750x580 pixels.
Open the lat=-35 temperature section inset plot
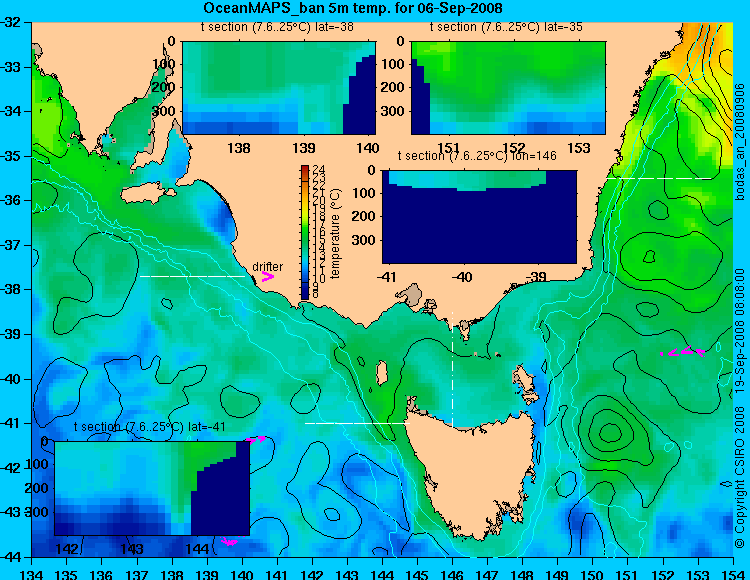coord(508,88)
